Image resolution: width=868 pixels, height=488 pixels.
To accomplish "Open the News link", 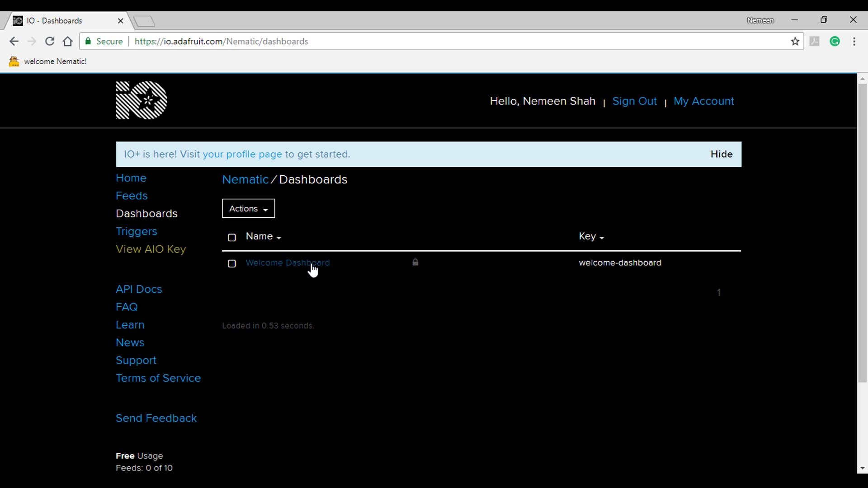I will 130,343.
